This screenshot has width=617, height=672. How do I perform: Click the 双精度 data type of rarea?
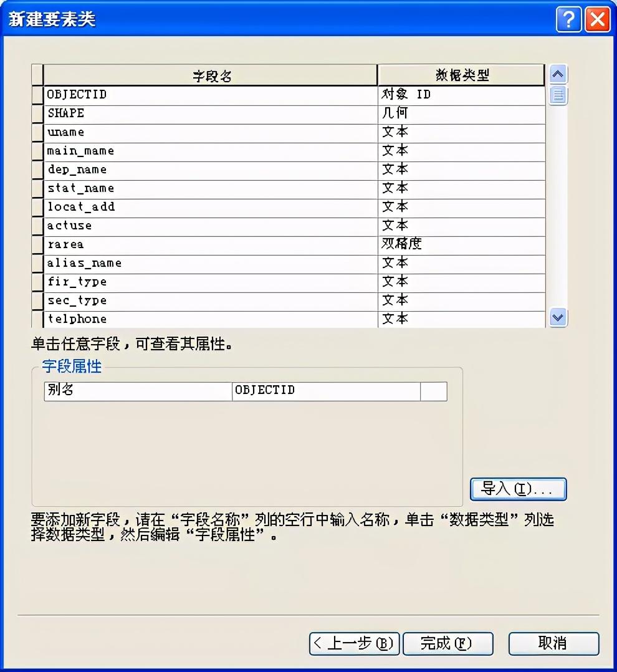click(461, 246)
